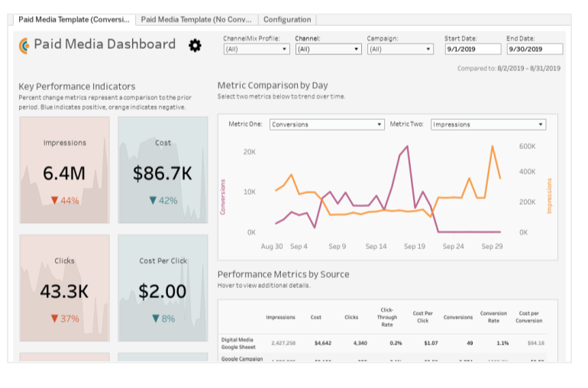Screen dimensions: 588x388
Task: Click the Cost Per Click column header
Action: (x=422, y=317)
